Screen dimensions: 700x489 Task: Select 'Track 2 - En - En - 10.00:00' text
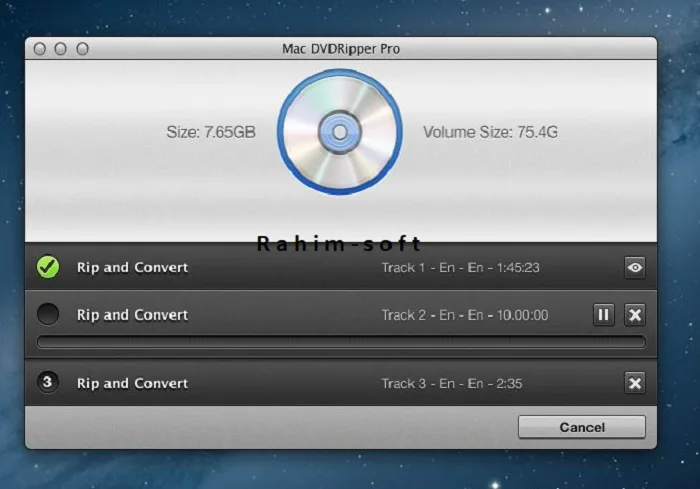pos(465,315)
